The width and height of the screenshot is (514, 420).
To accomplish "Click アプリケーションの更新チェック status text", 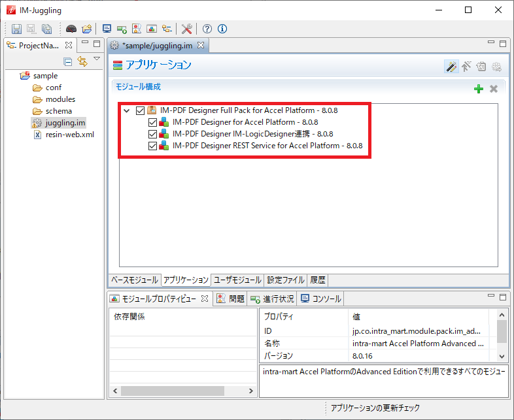I will (x=375, y=408).
